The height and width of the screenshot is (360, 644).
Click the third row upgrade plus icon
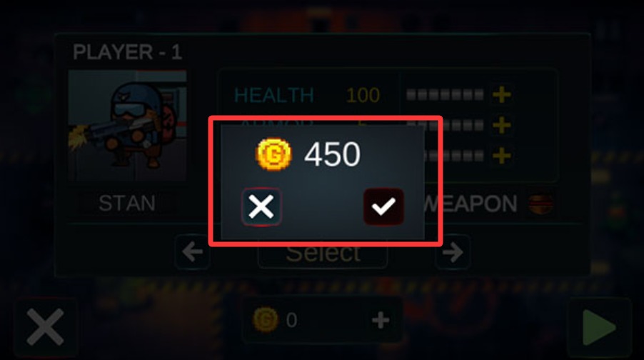501,156
